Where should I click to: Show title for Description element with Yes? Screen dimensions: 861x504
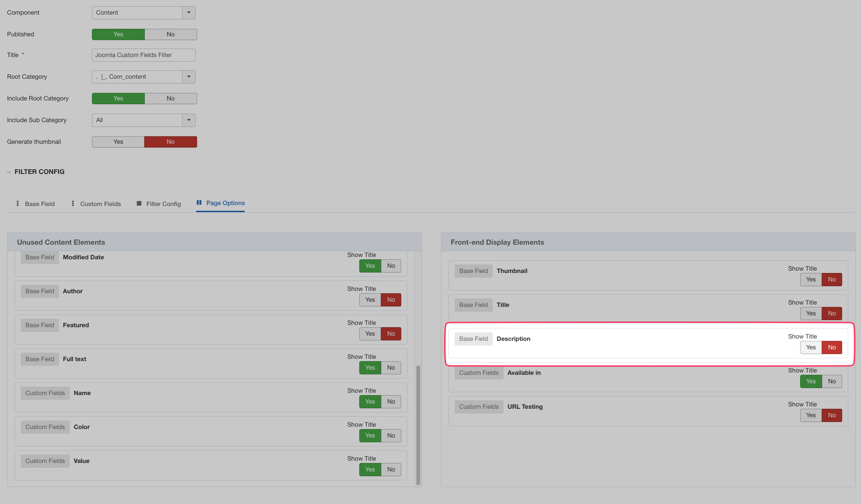pos(811,347)
